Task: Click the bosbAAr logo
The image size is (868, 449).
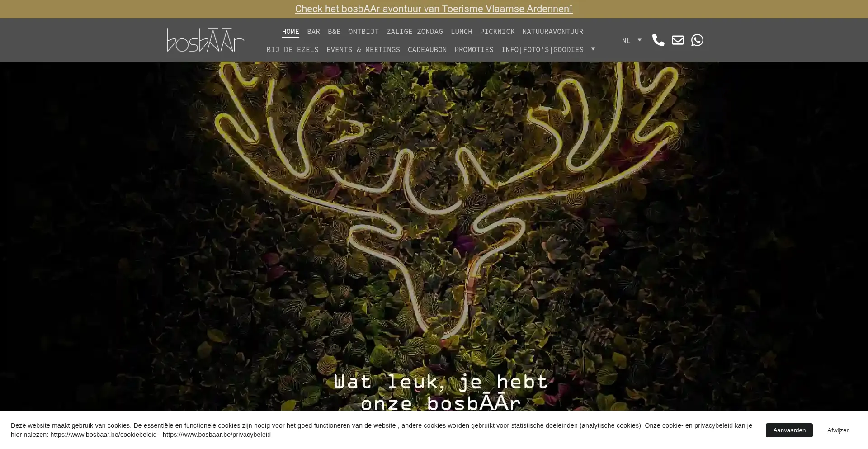Action: click(x=205, y=40)
